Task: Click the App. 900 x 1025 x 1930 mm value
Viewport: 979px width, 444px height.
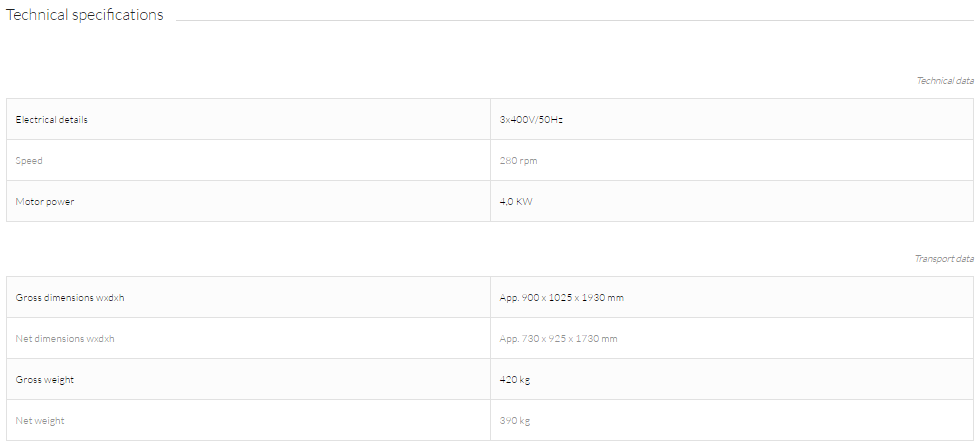Action: [561, 297]
